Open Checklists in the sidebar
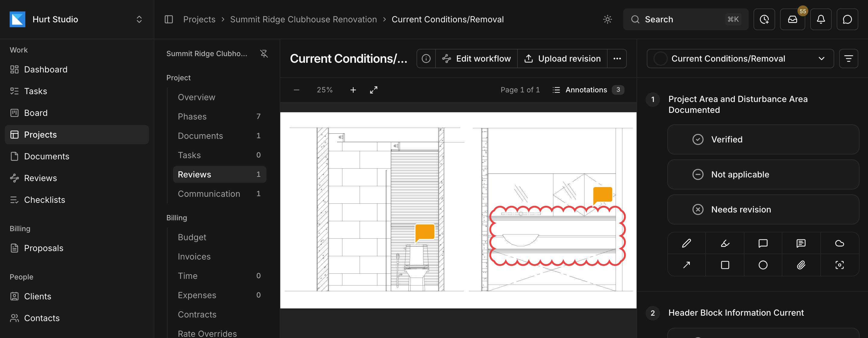 [x=77, y=200]
